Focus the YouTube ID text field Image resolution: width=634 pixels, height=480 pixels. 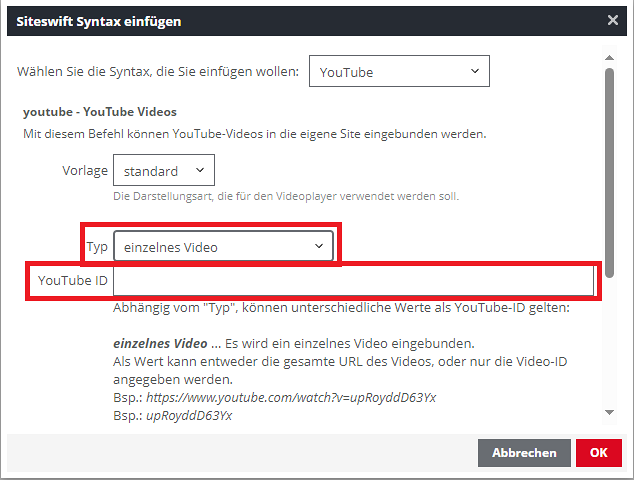tap(354, 281)
